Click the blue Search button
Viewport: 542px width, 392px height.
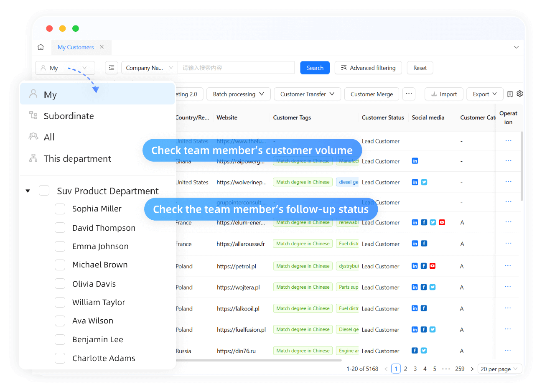pyautogui.click(x=315, y=67)
